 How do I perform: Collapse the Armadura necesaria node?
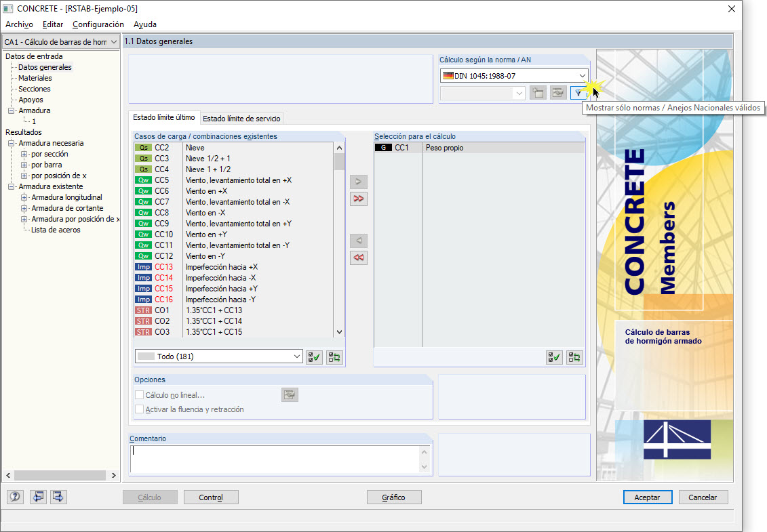(12, 143)
